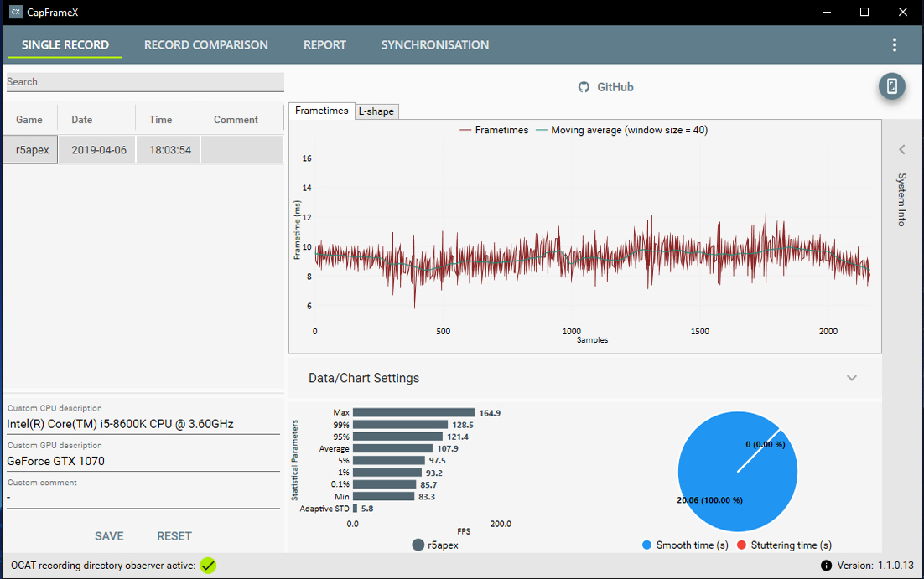Click the Stuttering time legend swatch
Viewport: 924px width, 579px height.
[741, 545]
